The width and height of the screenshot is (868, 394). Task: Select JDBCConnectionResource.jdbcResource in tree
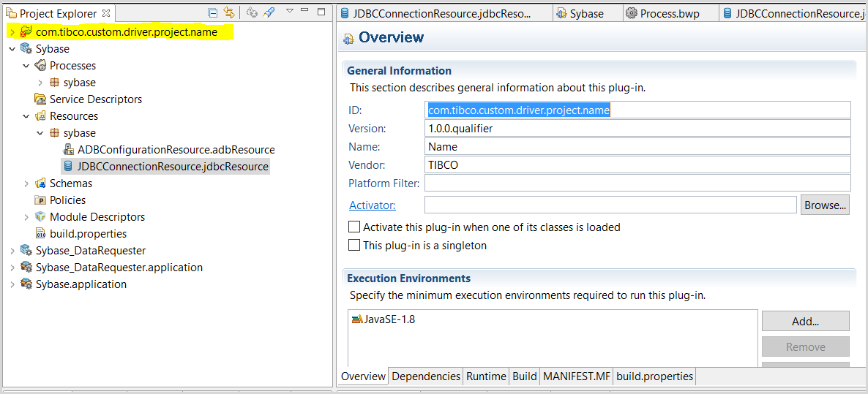[173, 167]
